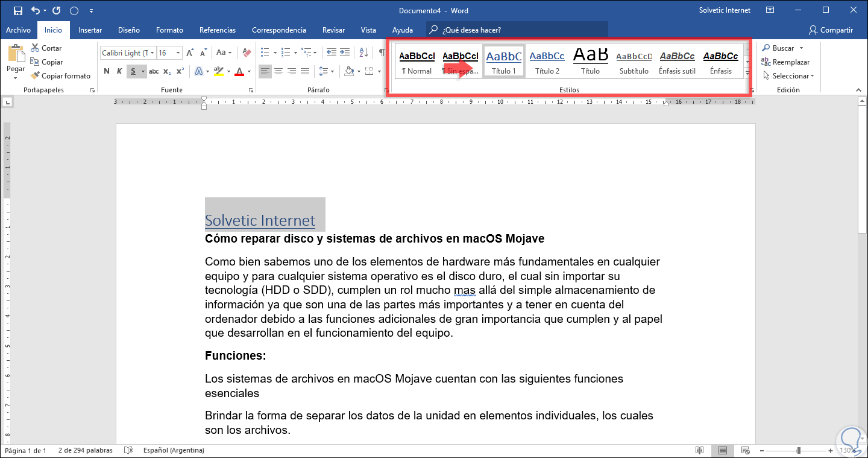This screenshot has height=458, width=868.
Task: Justify the paragraph text
Action: 305,72
